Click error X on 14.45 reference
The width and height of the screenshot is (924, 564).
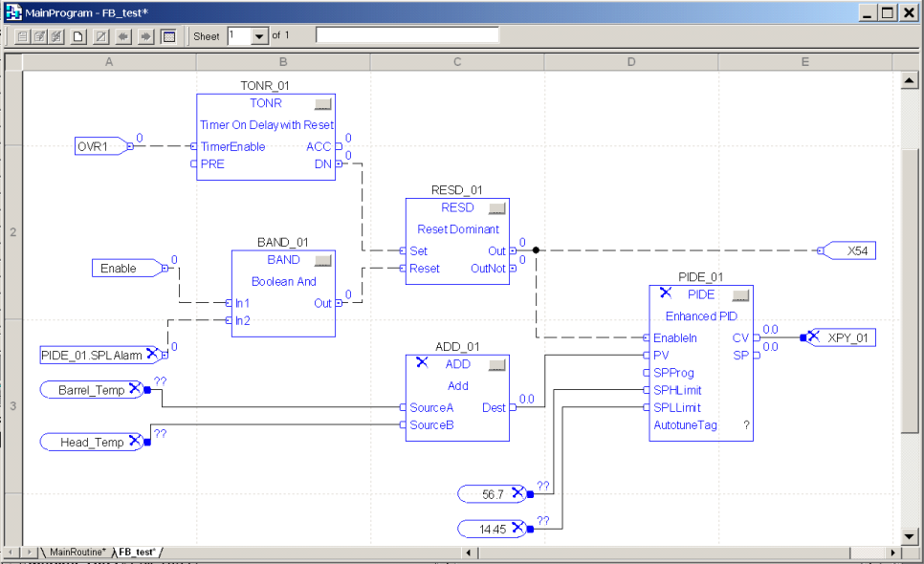(517, 527)
